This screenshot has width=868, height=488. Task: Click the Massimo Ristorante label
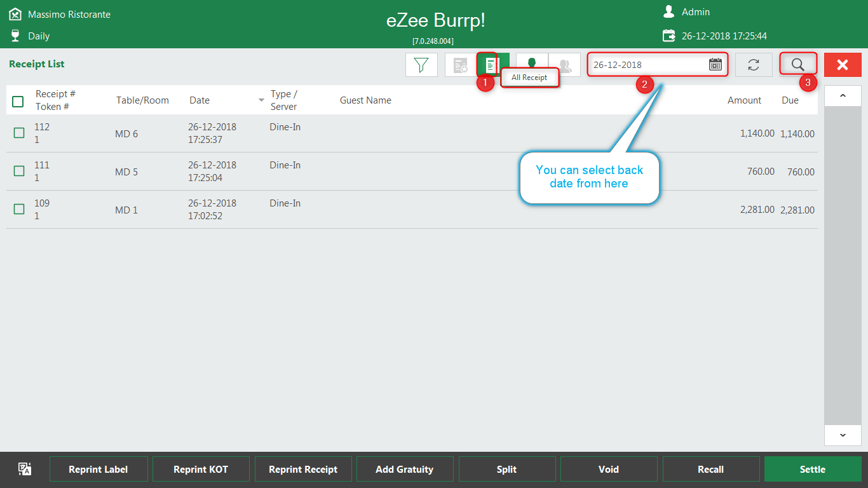[69, 14]
